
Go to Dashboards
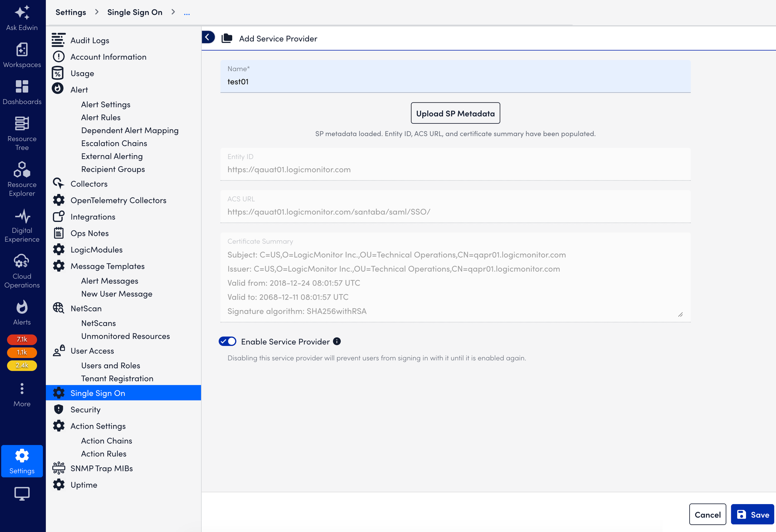[22, 92]
